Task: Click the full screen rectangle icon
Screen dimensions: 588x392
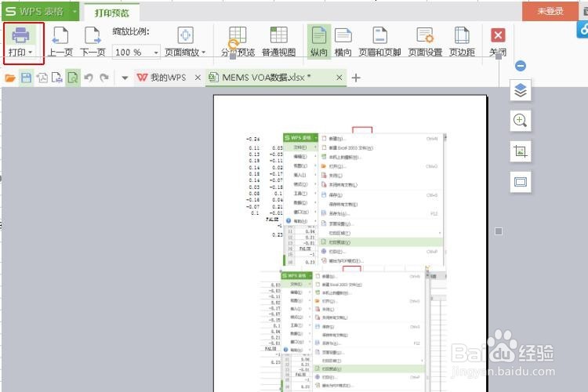Action: (x=520, y=183)
